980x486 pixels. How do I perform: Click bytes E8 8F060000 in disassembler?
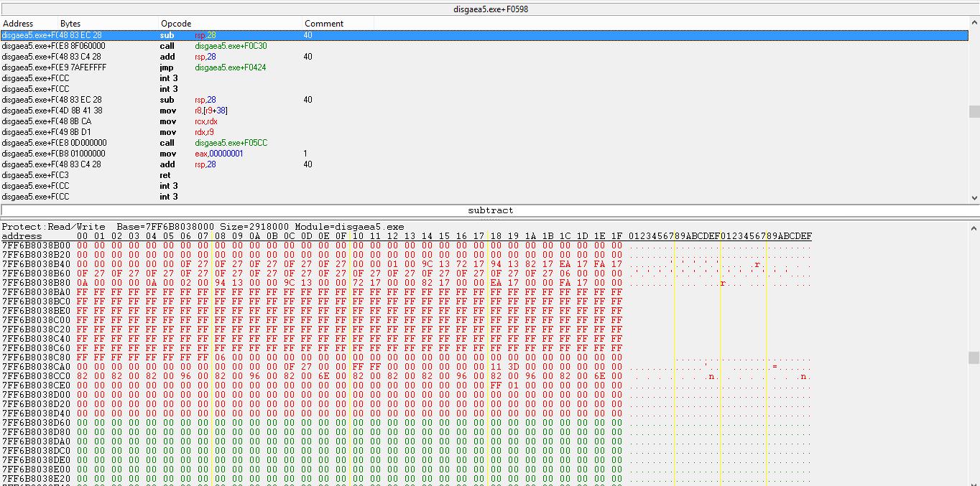pyautogui.click(x=81, y=46)
